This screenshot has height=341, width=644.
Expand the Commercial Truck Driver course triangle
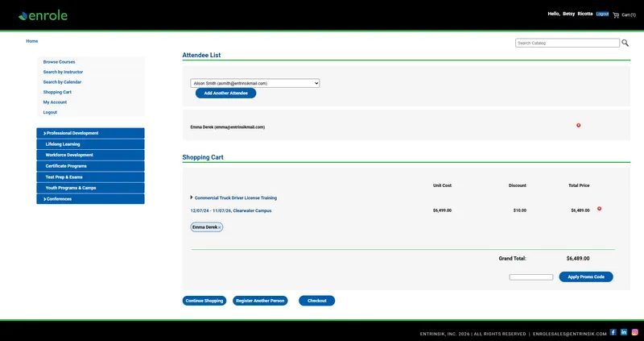click(192, 198)
